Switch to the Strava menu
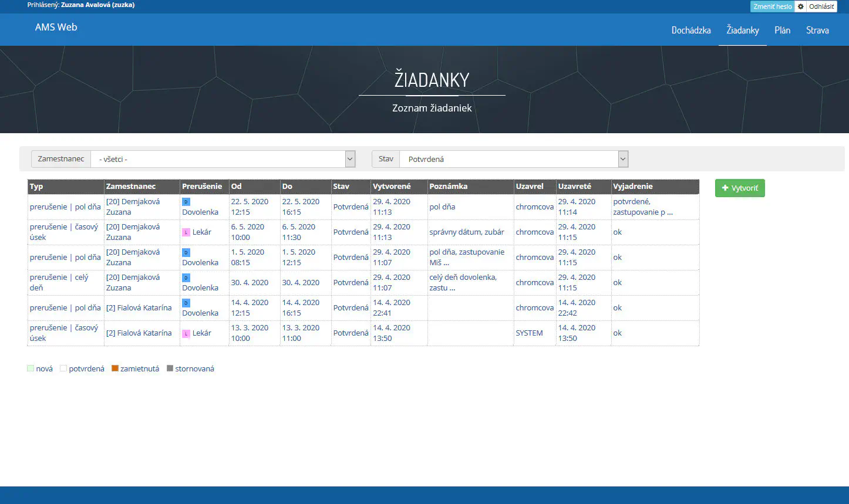849x504 pixels. click(x=817, y=30)
